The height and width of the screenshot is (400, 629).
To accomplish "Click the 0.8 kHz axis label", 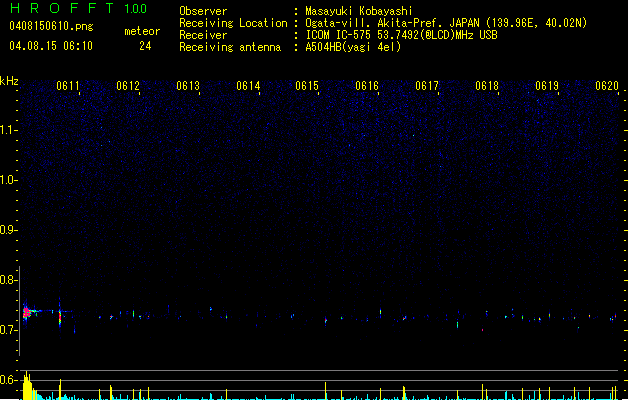I will point(8,280).
